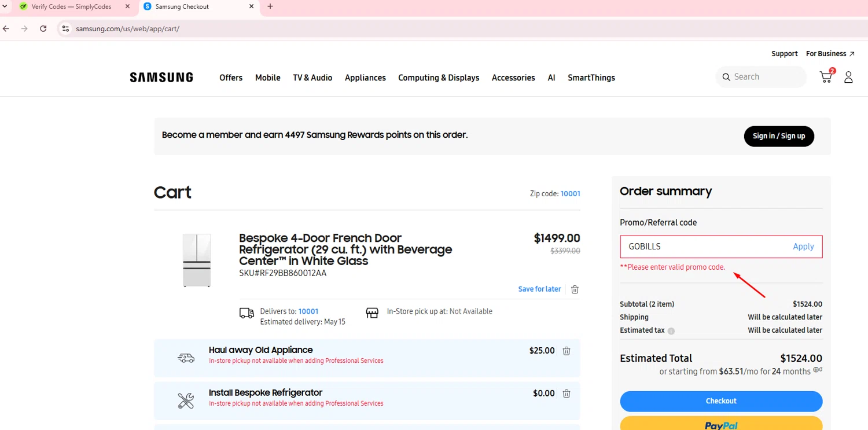Image resolution: width=868 pixels, height=430 pixels.
Task: Remove Install Bespoke Refrigerator service
Action: pyautogui.click(x=567, y=394)
